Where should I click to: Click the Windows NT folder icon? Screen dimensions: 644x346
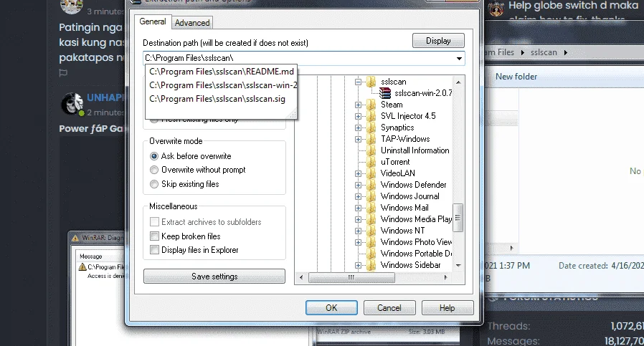pyautogui.click(x=371, y=231)
